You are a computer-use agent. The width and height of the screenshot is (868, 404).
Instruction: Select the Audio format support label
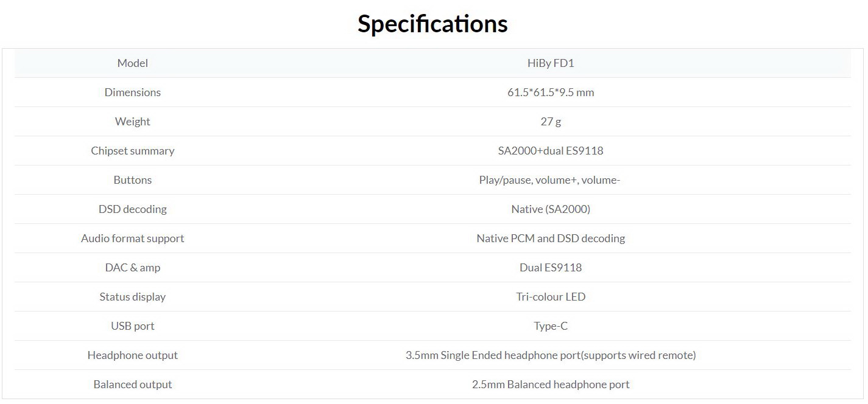point(132,239)
